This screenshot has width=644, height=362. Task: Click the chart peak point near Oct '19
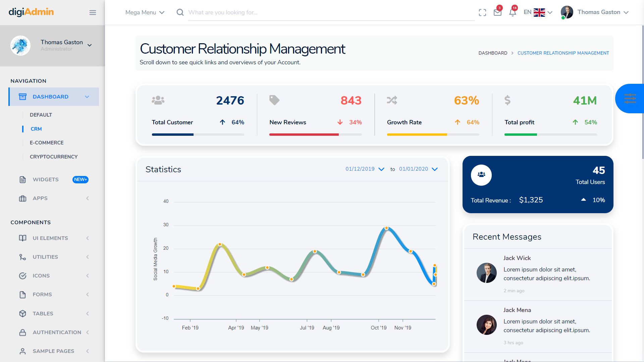click(x=386, y=228)
